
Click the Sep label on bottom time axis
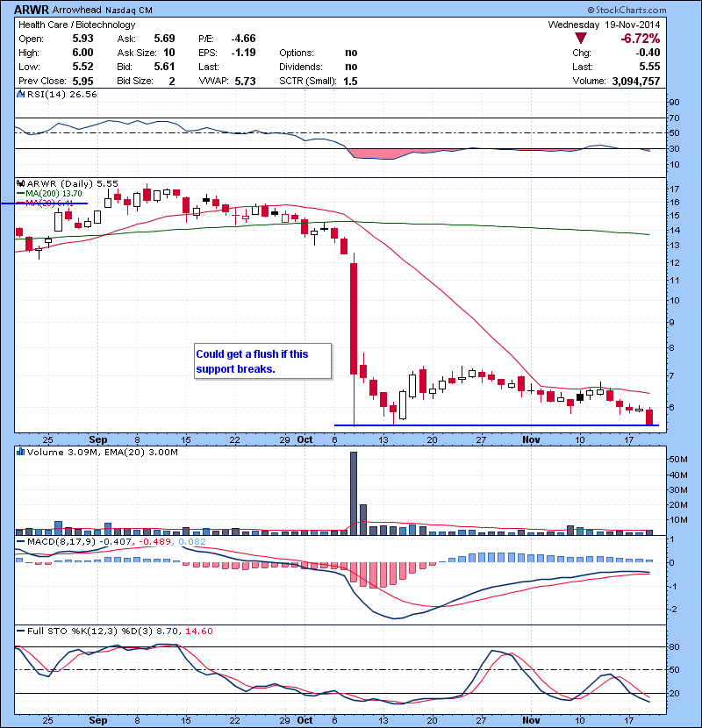click(x=98, y=720)
